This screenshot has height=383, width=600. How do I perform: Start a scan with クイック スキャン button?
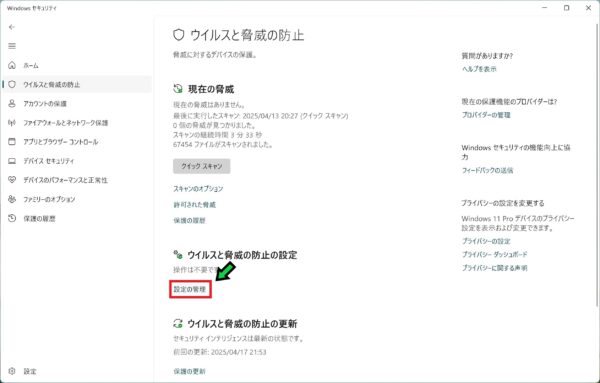point(202,166)
